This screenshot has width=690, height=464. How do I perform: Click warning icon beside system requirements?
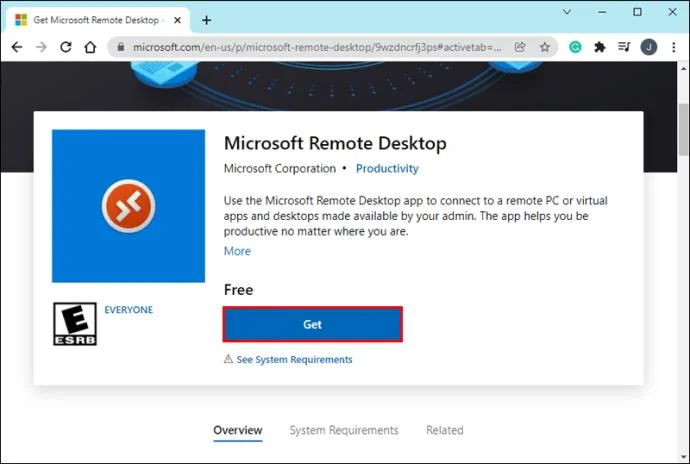click(228, 359)
